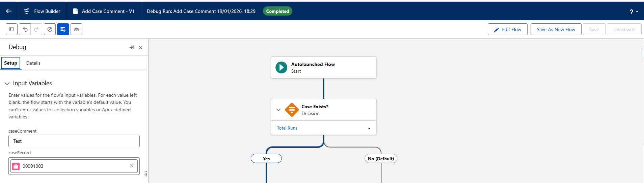Image resolution: width=644 pixels, height=183 pixels.
Task: Toggle the left panel toolbox button
Action: pyautogui.click(x=11, y=29)
